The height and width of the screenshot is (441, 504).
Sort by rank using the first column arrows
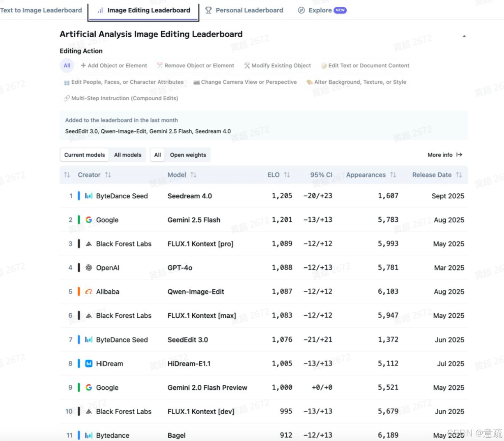pyautogui.click(x=67, y=175)
